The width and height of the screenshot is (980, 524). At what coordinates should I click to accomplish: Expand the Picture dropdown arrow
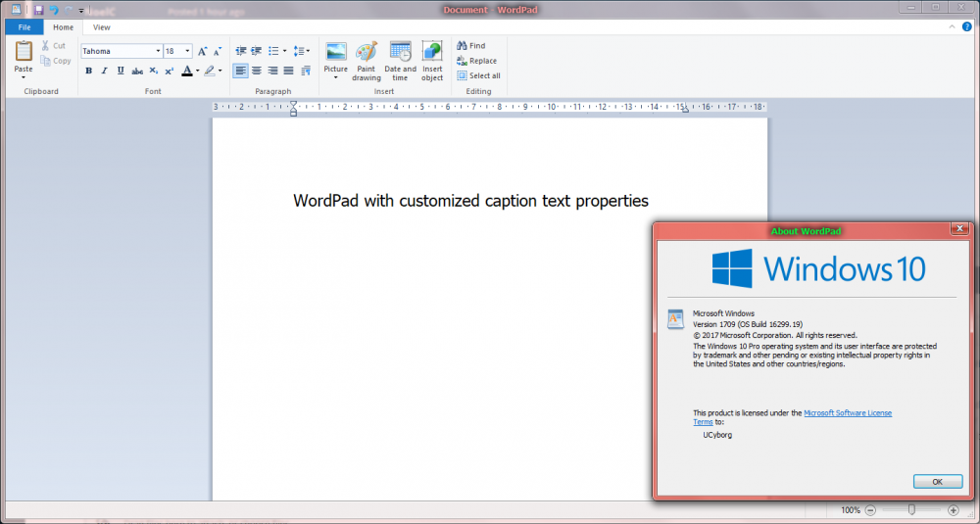pos(335,77)
